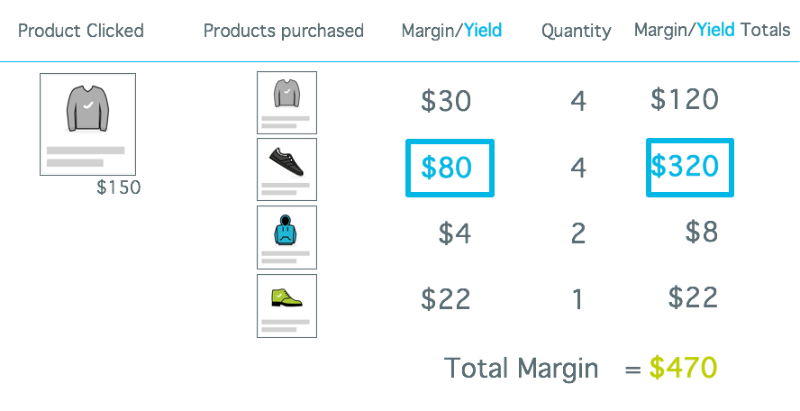Select the blue hoodie product icon

point(287,237)
